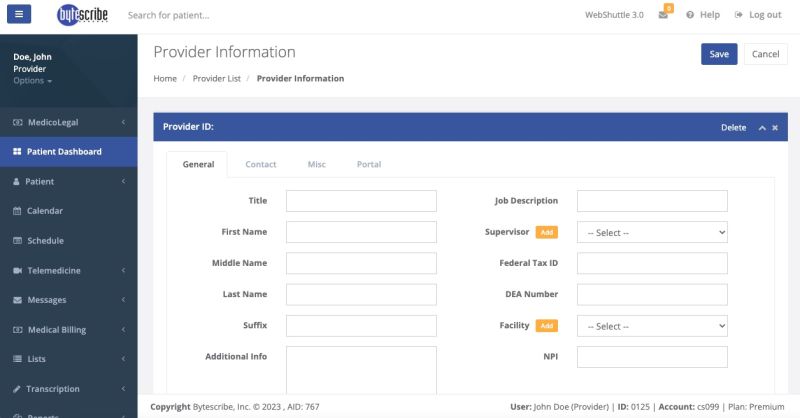Click the Cancel button
Screen dimensions: 800x418
point(765,55)
